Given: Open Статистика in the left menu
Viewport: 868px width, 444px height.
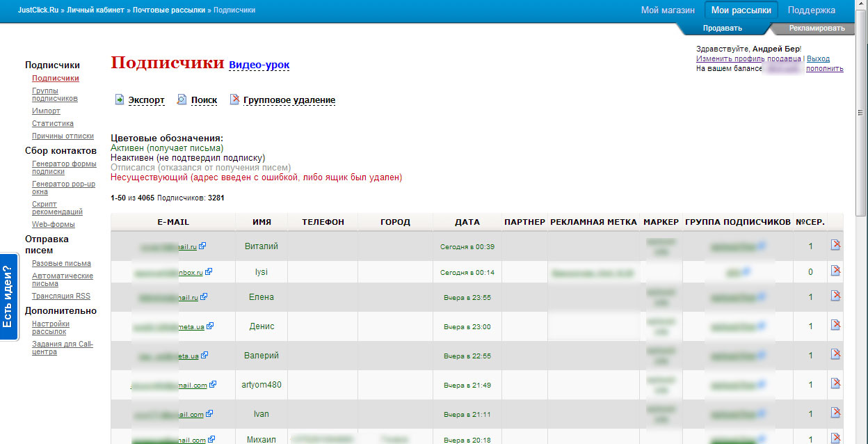Looking at the screenshot, I should click(x=52, y=123).
